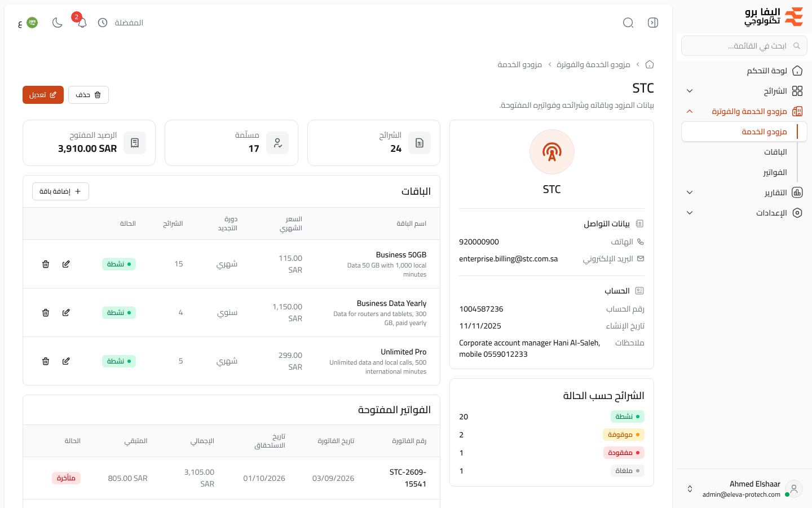Image resolution: width=812 pixels, height=508 pixels.
Task: Open Ahmed Elshaar user account switcher
Action: pyautogui.click(x=744, y=489)
